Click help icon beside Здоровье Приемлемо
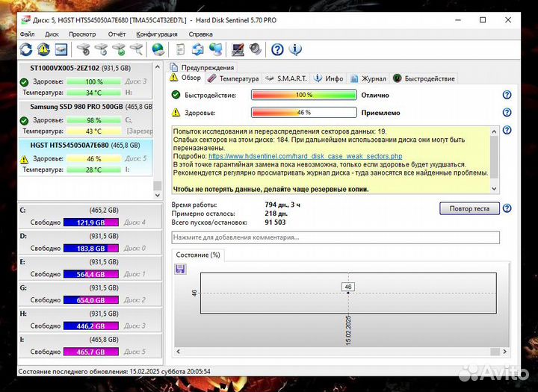538x392 pixels. tap(507, 113)
